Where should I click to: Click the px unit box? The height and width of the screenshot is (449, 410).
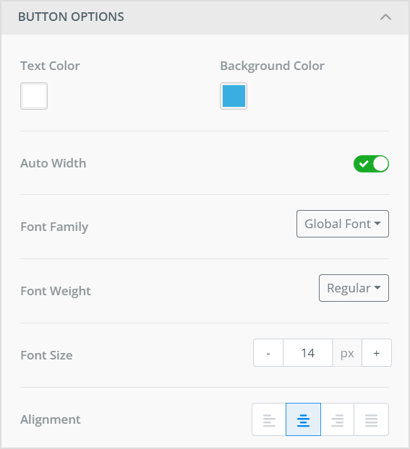pos(347,353)
